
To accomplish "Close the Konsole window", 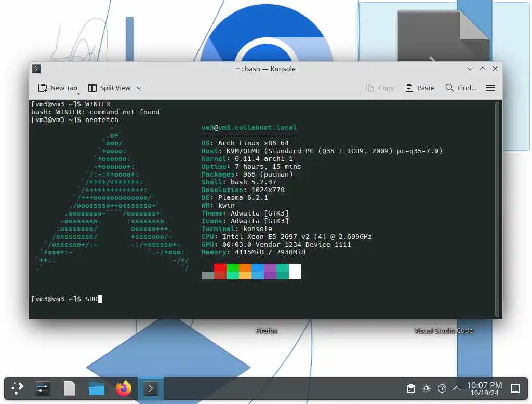I will 495,69.
